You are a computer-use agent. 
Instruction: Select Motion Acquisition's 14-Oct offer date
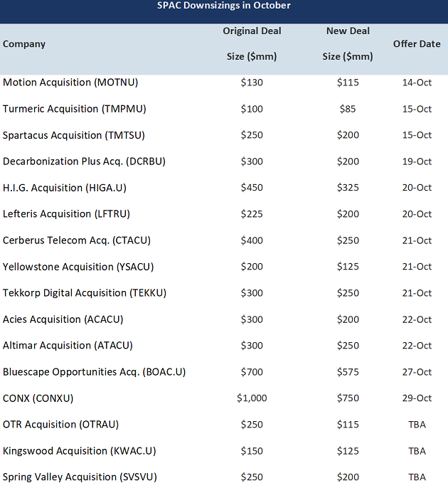click(x=417, y=83)
